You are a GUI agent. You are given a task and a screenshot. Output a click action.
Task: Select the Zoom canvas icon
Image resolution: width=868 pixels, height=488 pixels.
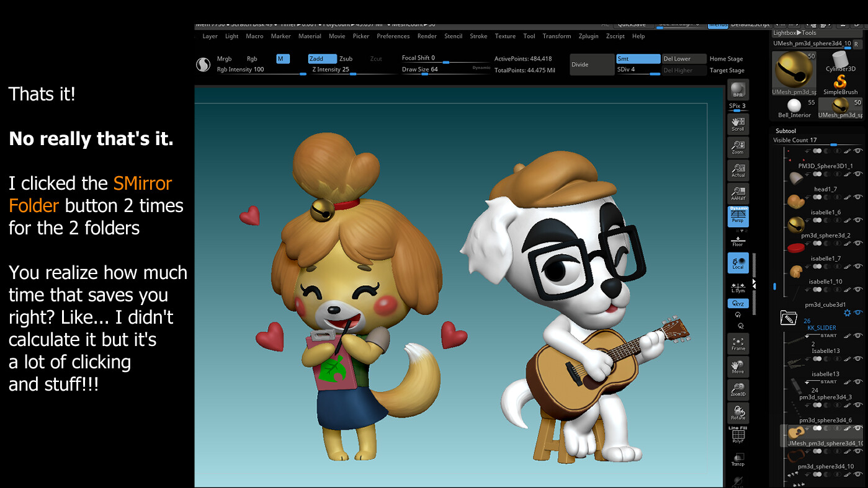(x=738, y=147)
